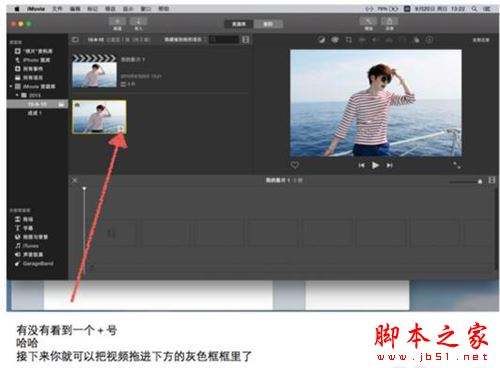The image size is (500, 368).
Task: Switch to the Library tab
Action: [x=239, y=24]
